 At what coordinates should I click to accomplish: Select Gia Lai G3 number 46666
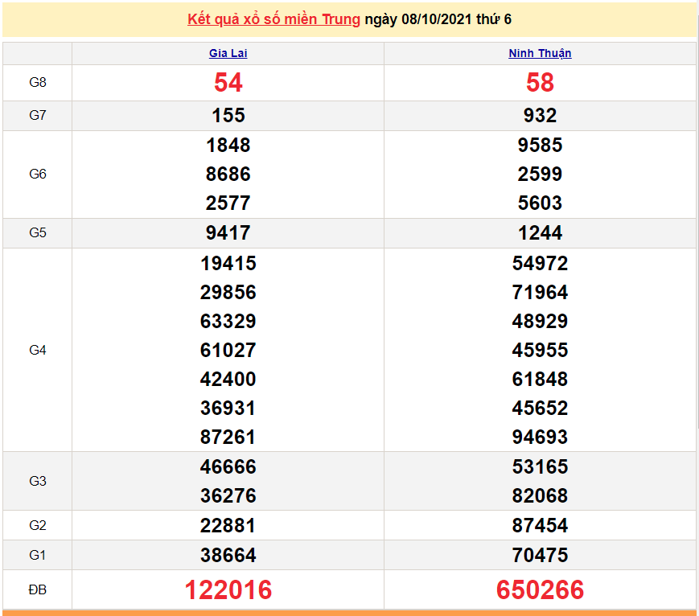click(228, 466)
